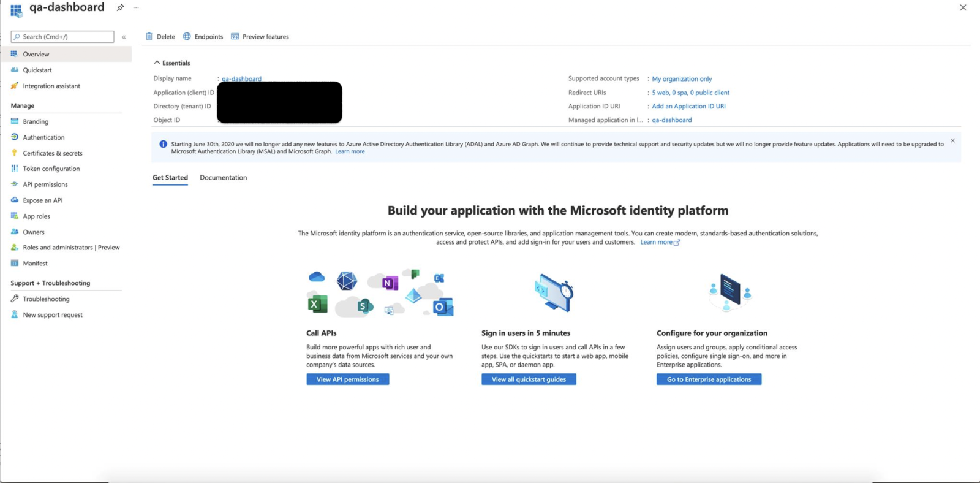Open the ellipsis more options menu
Image resolution: width=980 pixels, height=483 pixels.
coord(136,7)
